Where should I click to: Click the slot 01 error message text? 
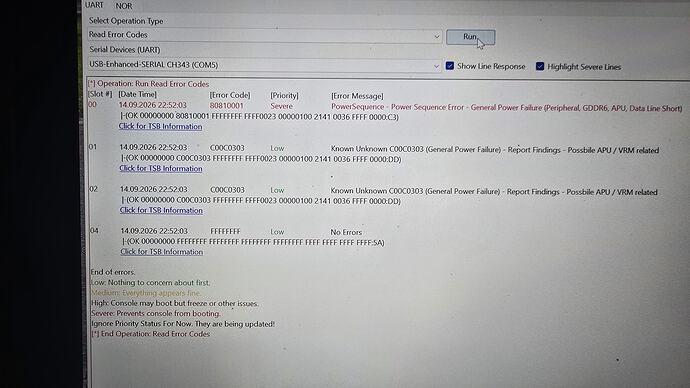(495, 150)
